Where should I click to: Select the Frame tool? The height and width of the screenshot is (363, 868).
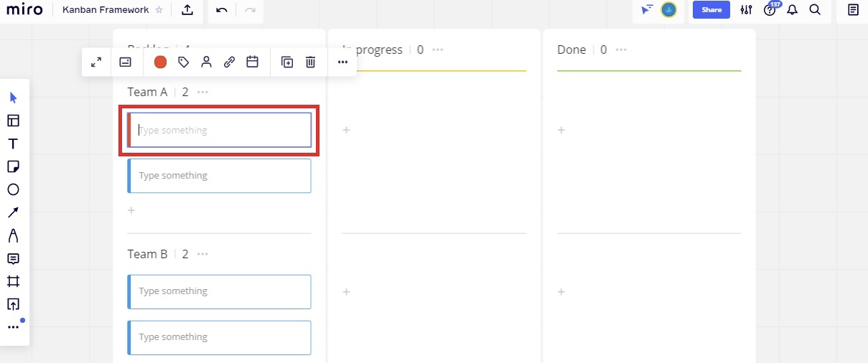pos(13,281)
